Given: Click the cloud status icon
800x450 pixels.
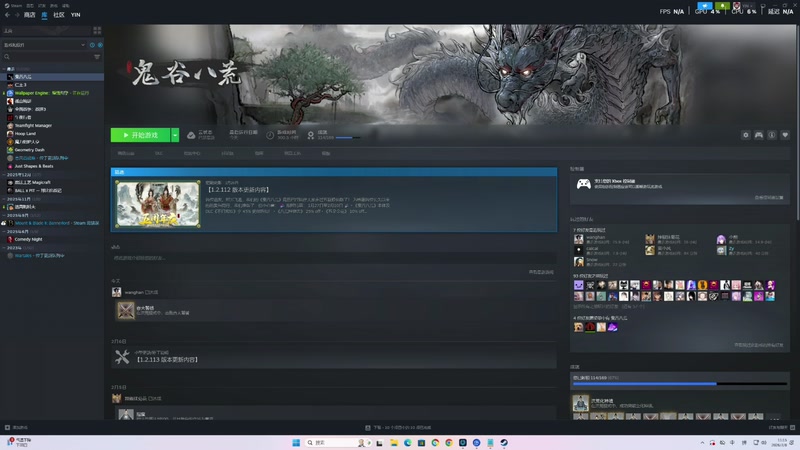Looking at the screenshot, I should (x=191, y=135).
